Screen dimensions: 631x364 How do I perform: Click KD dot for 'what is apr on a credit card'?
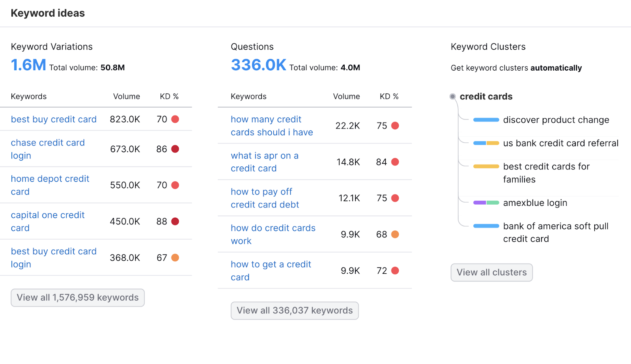[395, 162]
